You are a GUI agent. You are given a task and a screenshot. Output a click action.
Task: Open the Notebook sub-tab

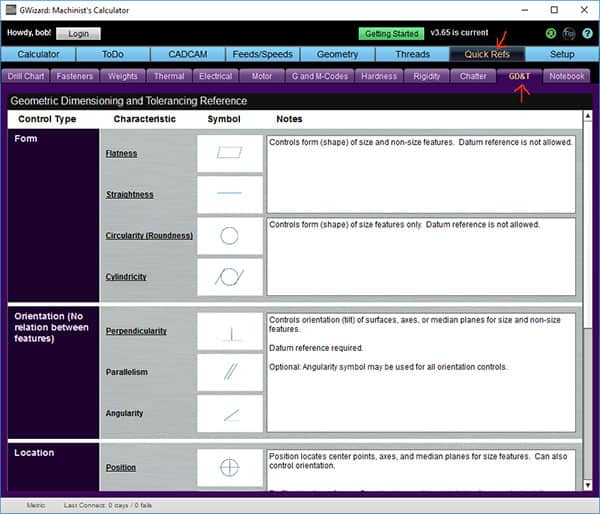click(x=567, y=76)
